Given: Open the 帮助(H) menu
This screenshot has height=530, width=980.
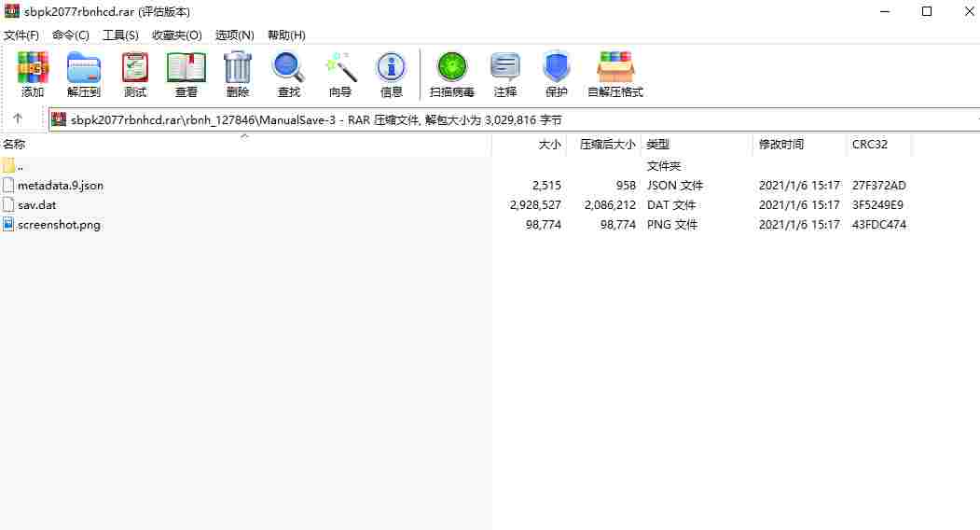Looking at the screenshot, I should [286, 35].
